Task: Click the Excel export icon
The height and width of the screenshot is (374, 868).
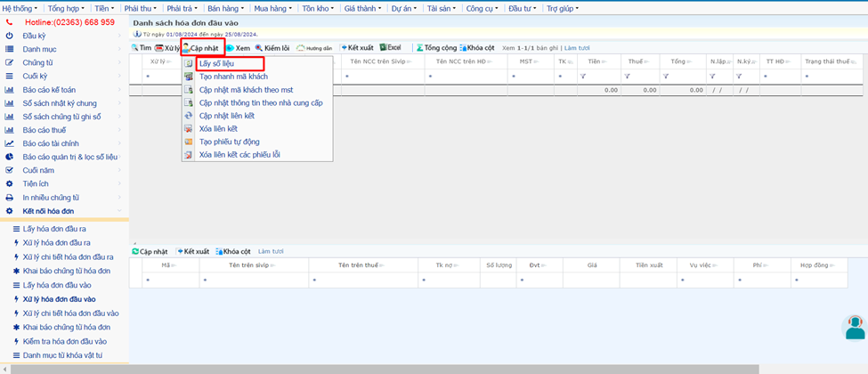Action: coord(384,47)
